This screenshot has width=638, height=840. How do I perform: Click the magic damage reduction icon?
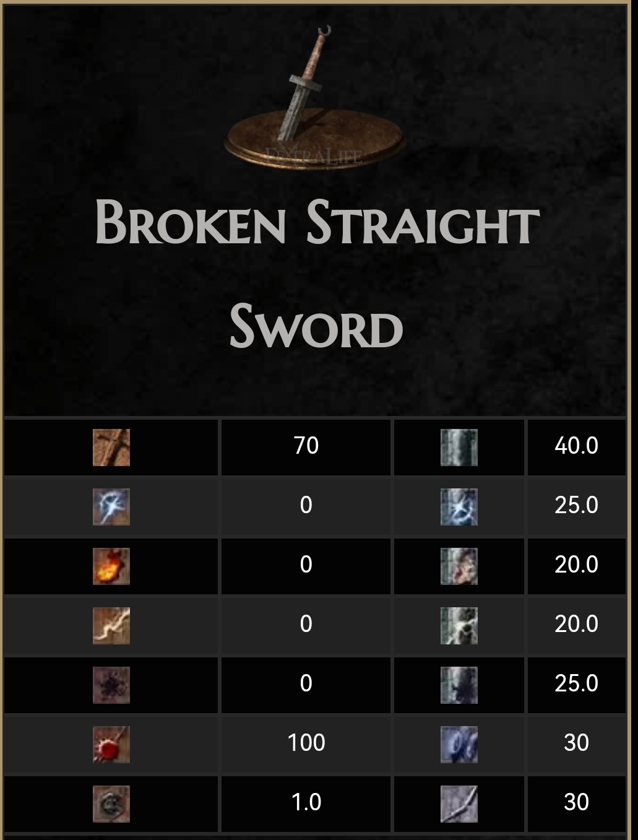[459, 507]
